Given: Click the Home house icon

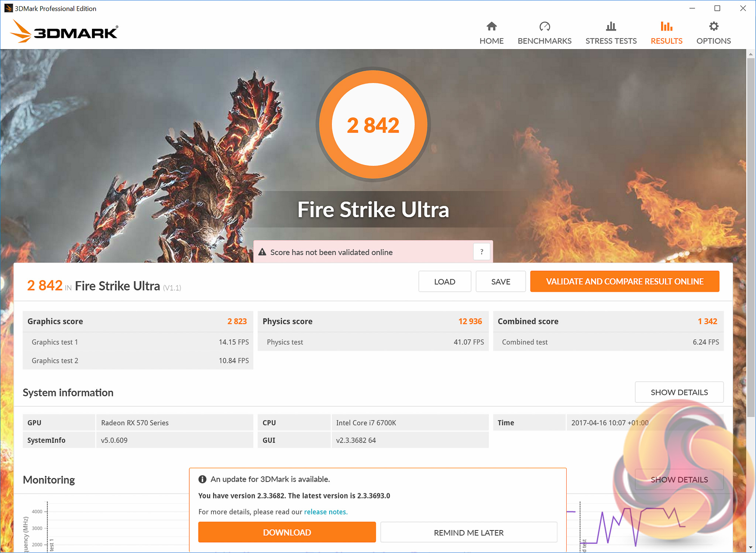Looking at the screenshot, I should pos(491,27).
